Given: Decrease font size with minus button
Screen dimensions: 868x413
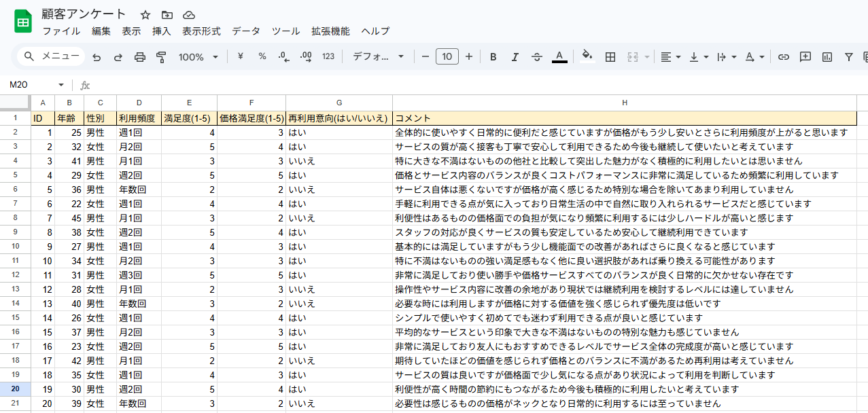Looking at the screenshot, I should 426,56.
